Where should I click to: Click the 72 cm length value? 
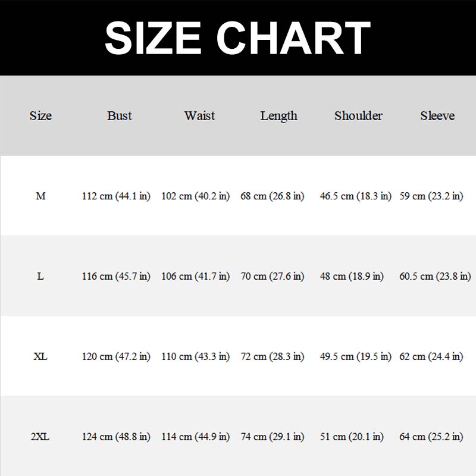pyautogui.click(x=273, y=356)
